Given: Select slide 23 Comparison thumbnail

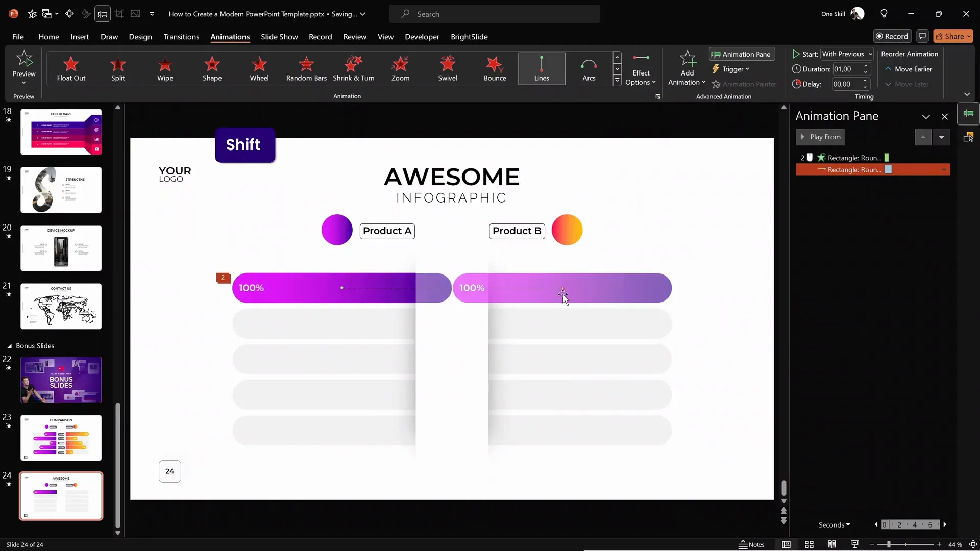Looking at the screenshot, I should pos(61,438).
